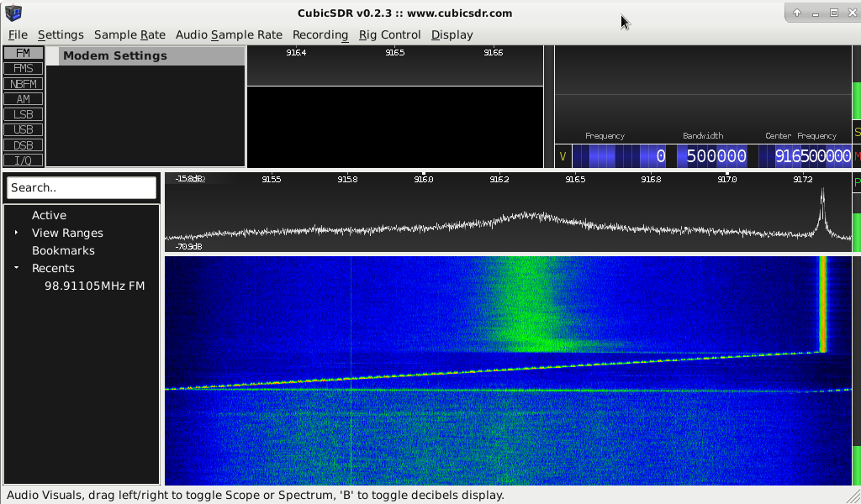861x504 pixels.
Task: Choose the NBFM modem button
Action: tap(23, 84)
